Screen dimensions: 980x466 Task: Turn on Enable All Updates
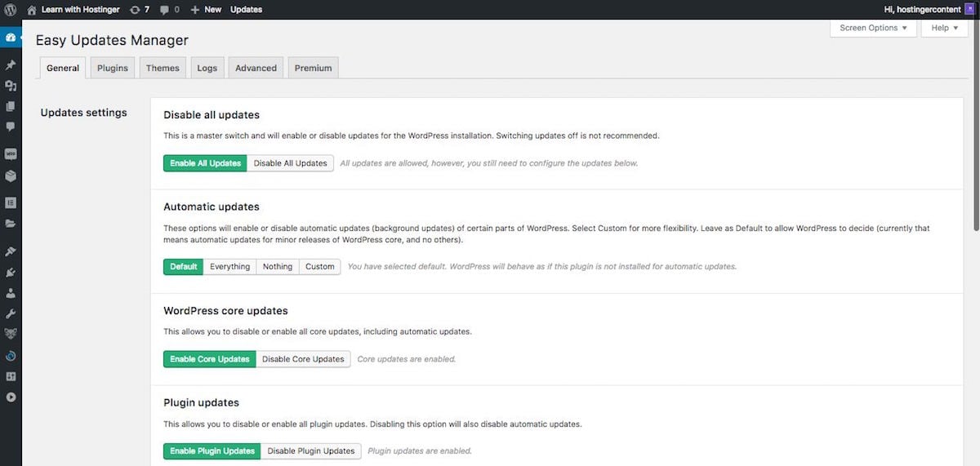[x=206, y=163]
